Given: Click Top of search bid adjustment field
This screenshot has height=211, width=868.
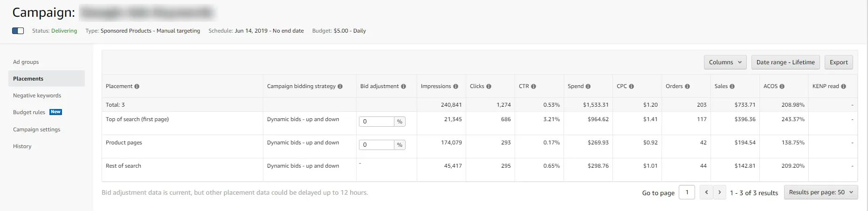Looking at the screenshot, I should click(x=377, y=122).
